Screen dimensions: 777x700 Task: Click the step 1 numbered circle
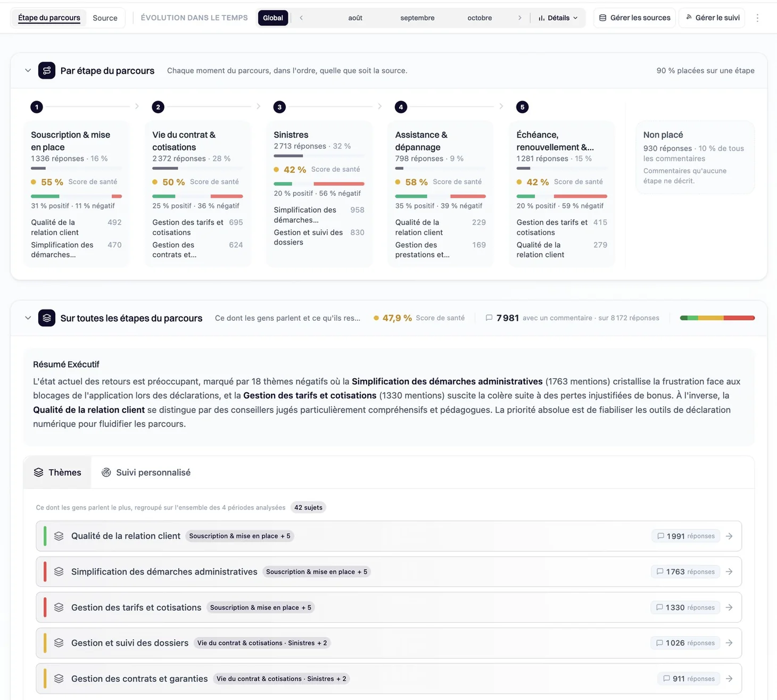(x=37, y=107)
